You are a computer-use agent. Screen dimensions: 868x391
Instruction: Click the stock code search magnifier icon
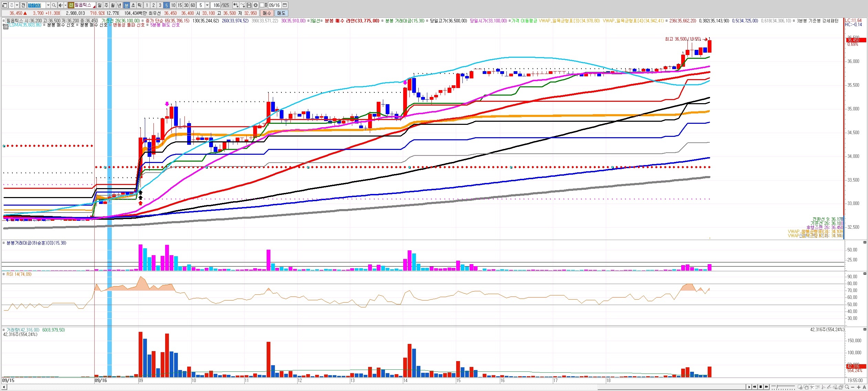[x=54, y=5]
